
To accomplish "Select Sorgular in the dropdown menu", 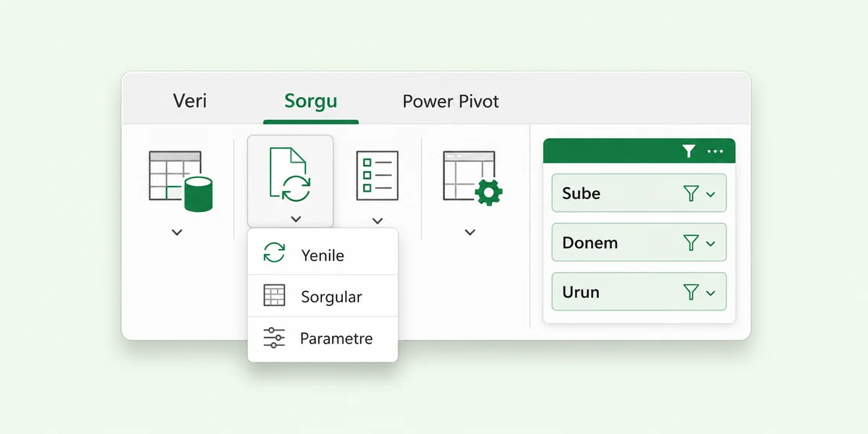I will point(323,296).
